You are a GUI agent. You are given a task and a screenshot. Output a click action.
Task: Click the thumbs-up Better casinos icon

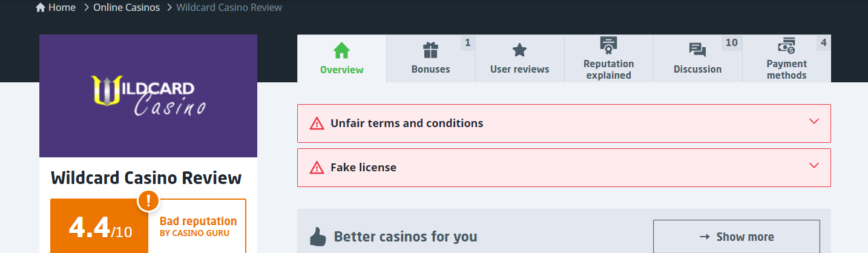318,237
